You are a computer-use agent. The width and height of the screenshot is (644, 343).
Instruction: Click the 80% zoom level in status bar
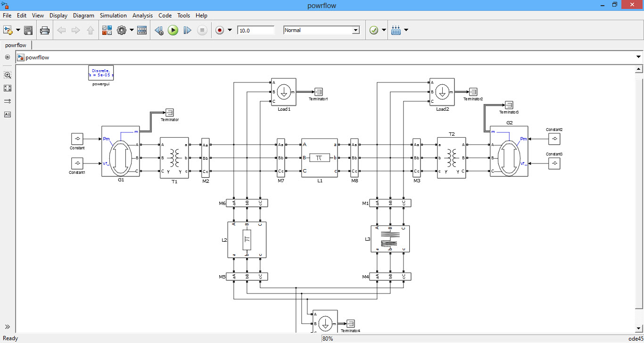coord(328,338)
